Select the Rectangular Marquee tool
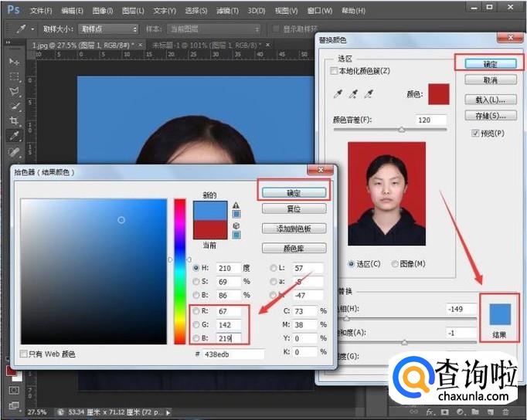This screenshot has height=420, width=527. tap(14, 76)
